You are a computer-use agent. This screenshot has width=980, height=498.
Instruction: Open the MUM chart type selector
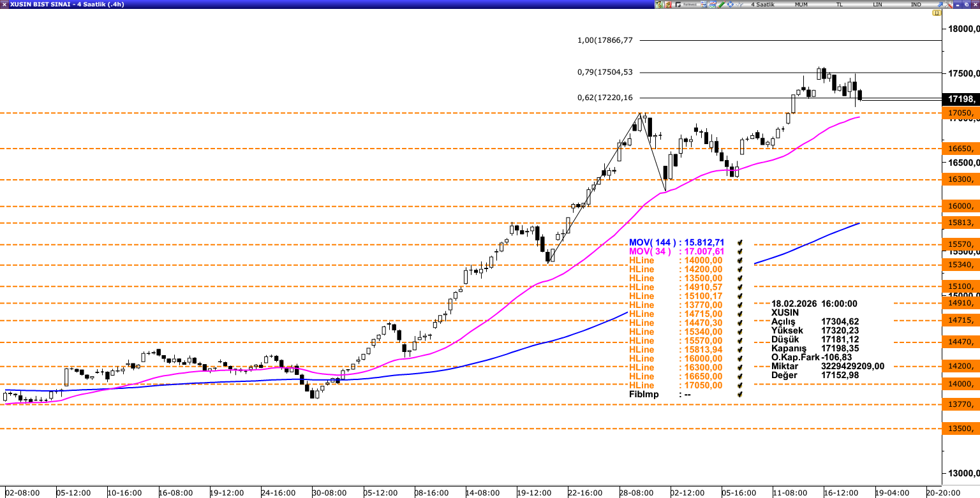(x=801, y=4)
